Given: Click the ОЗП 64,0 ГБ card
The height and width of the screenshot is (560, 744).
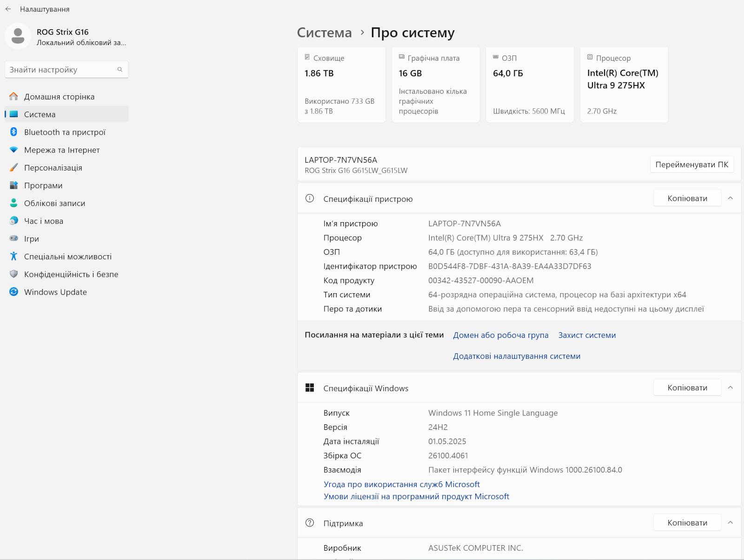Looking at the screenshot, I should point(530,85).
